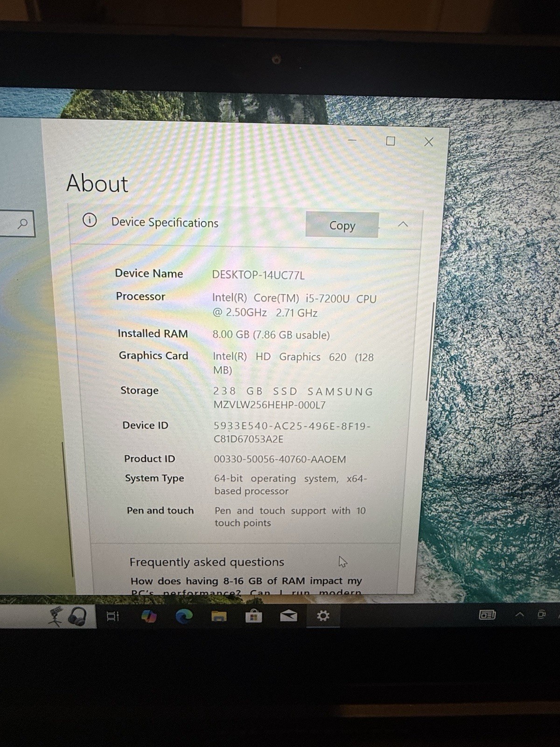The width and height of the screenshot is (560, 747).
Task: Click the Settings gear taskbar icon
Action: coord(323,616)
